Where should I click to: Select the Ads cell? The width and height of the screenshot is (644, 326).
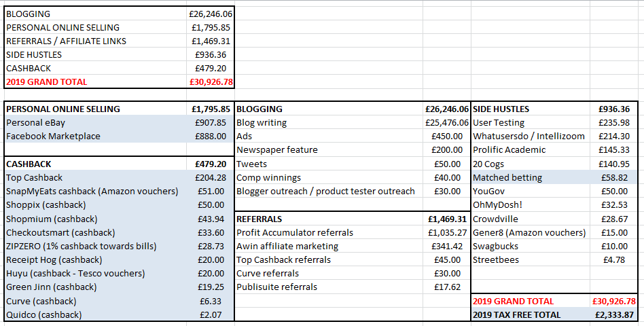click(329, 136)
